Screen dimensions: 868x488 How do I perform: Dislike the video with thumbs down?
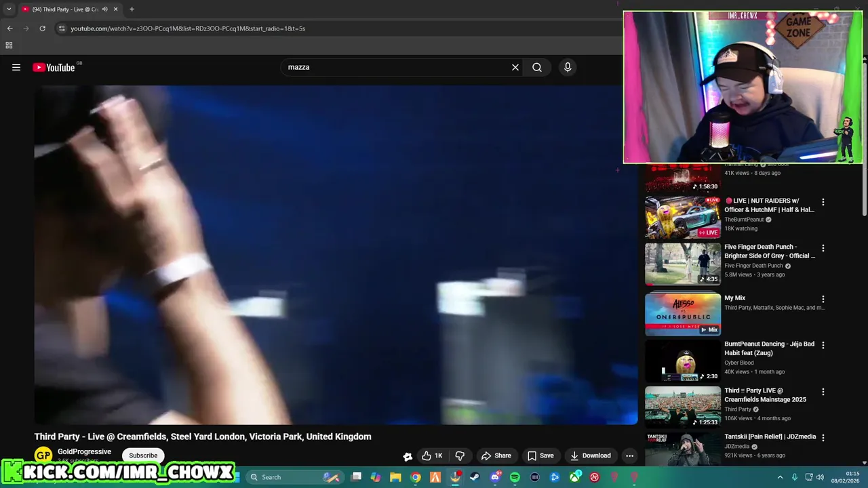coord(460,455)
